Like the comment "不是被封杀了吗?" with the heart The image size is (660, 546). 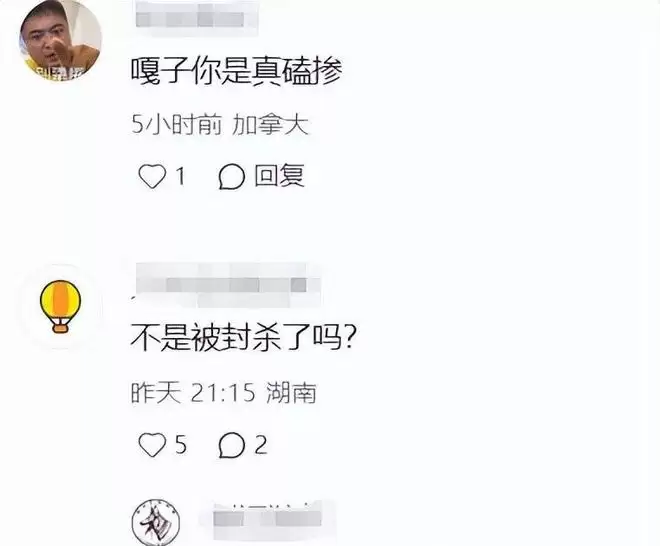[152, 445]
